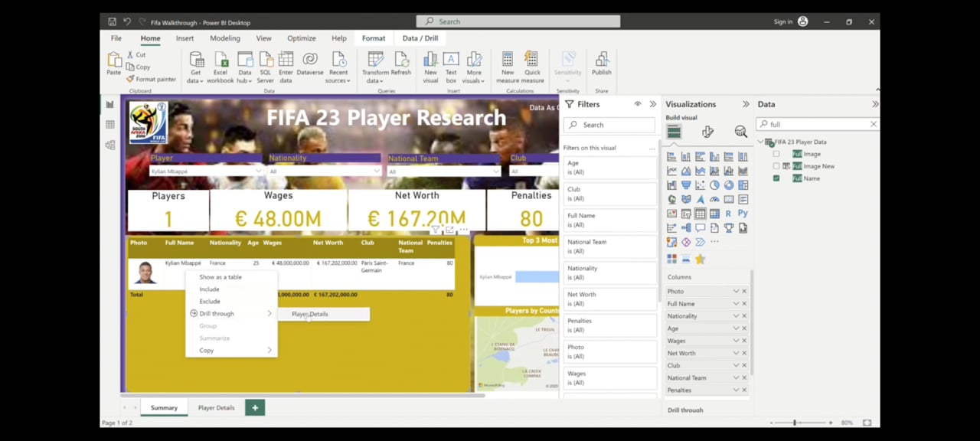Choose Player Details in drill through submenu
Viewport: 980px width, 441px height.
(309, 314)
